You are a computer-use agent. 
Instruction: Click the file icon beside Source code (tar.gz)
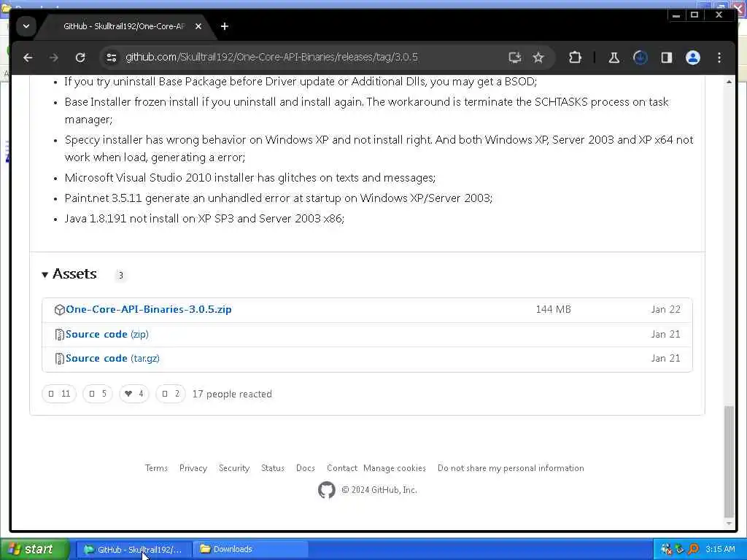[60, 359]
